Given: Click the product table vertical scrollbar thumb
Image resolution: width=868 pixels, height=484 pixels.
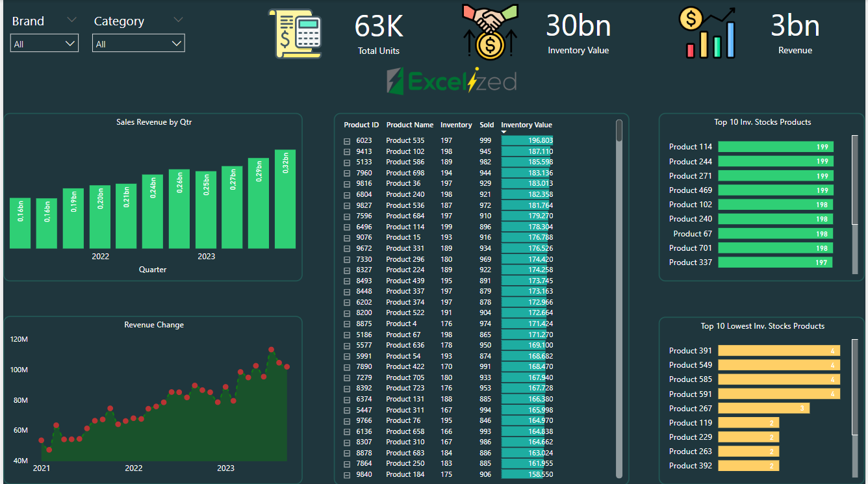Looking at the screenshot, I should click(619, 130).
